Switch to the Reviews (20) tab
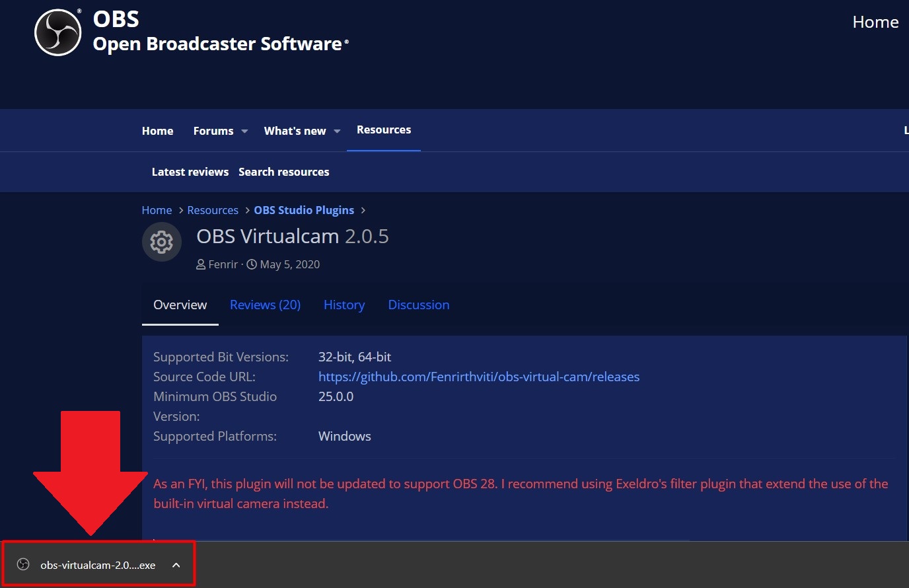The width and height of the screenshot is (909, 588). [265, 305]
